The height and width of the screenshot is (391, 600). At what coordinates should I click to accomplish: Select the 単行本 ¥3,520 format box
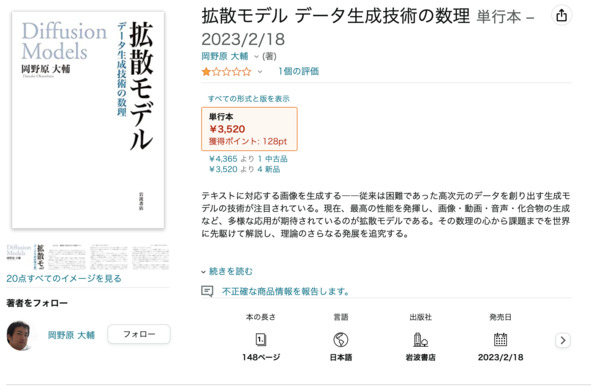tap(249, 129)
